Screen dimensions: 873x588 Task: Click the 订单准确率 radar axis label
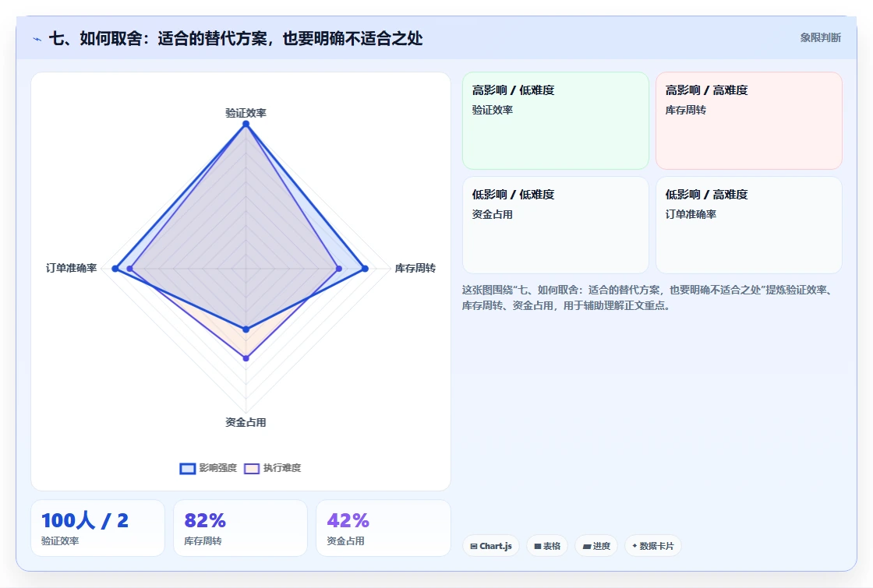pos(71,268)
